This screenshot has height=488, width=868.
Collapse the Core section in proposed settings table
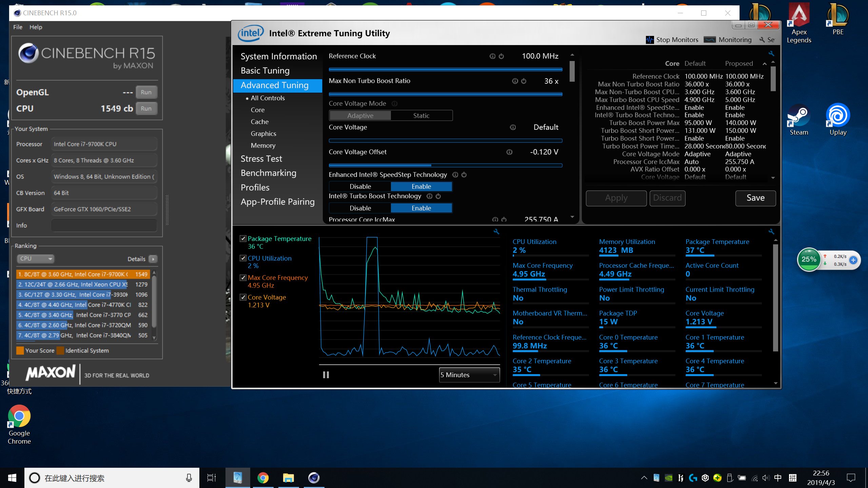click(x=765, y=64)
